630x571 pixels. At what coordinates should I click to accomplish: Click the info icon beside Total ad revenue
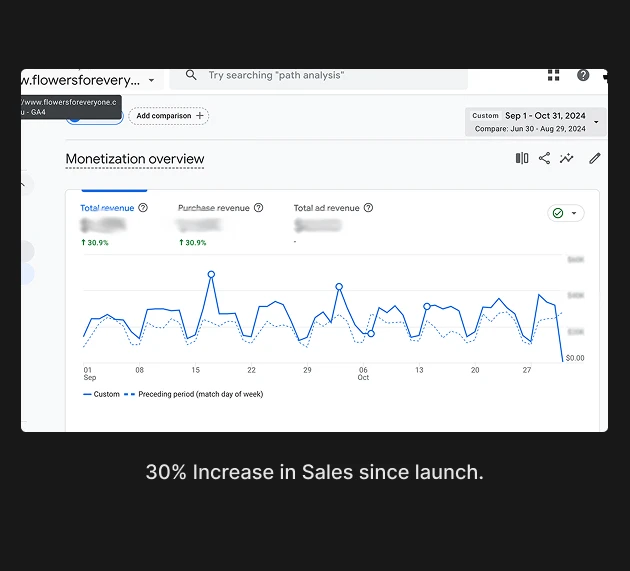[369, 208]
